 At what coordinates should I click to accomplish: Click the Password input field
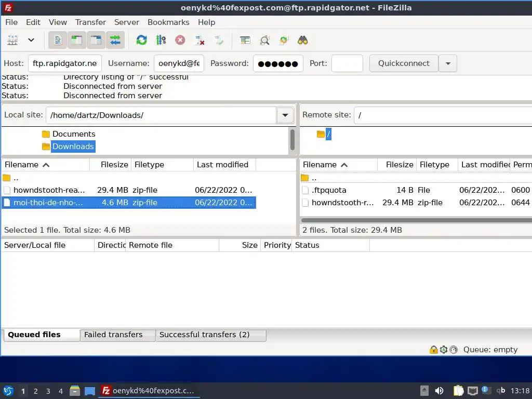(278, 63)
